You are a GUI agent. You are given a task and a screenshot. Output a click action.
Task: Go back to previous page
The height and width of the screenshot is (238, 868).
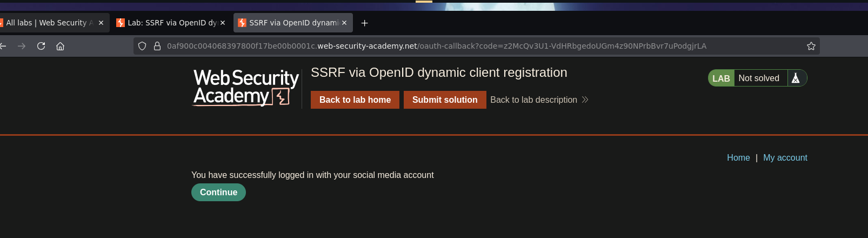3,46
